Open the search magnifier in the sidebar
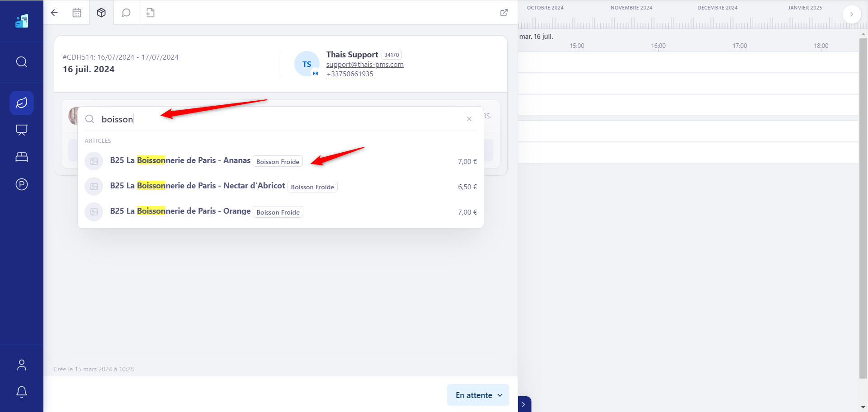 coord(22,62)
